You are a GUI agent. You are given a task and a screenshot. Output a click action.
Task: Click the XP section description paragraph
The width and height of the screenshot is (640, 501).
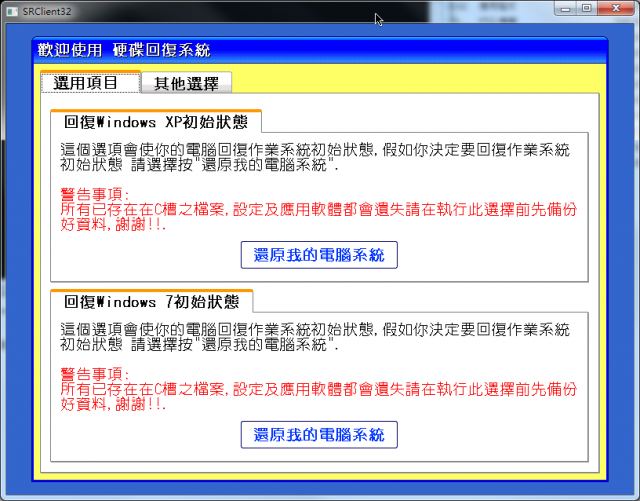[315, 157]
